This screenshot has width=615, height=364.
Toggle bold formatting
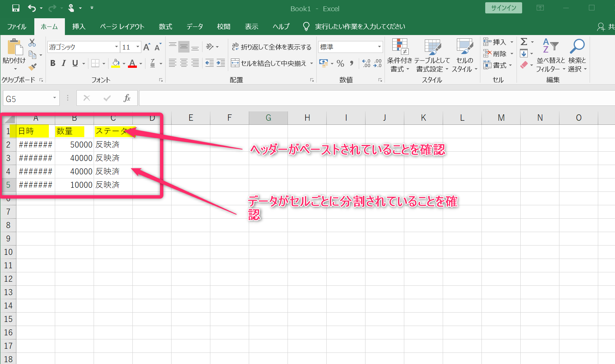click(x=53, y=63)
